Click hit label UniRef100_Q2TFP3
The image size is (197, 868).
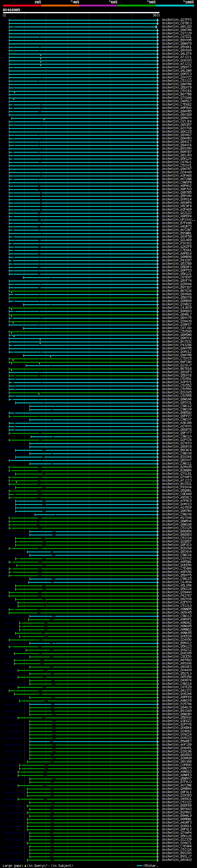177,20
